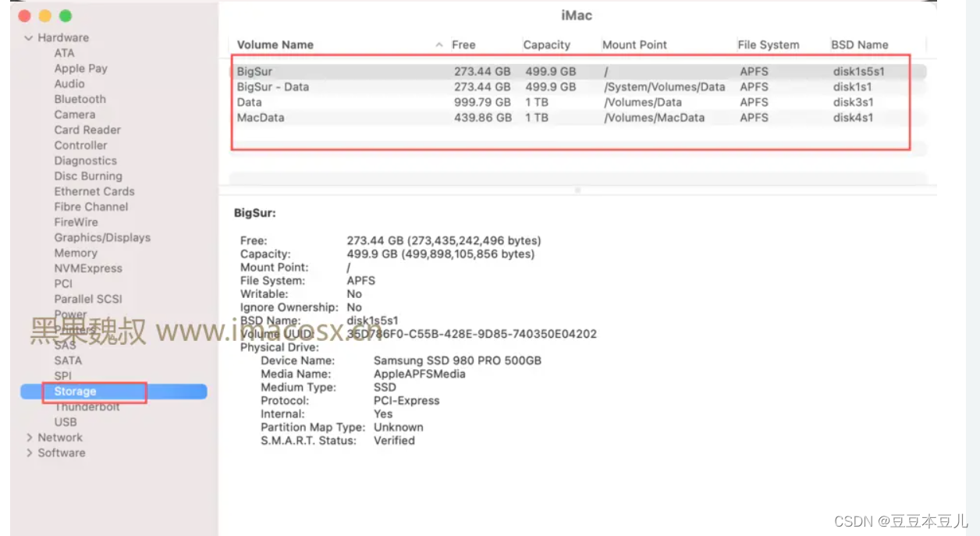Maximize window with green button
980x536 pixels.
(66, 16)
